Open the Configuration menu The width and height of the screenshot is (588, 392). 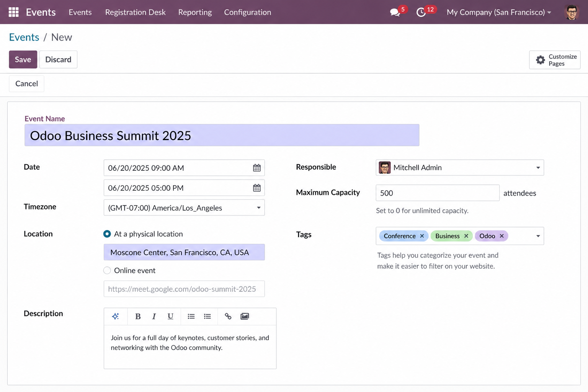[x=247, y=12]
